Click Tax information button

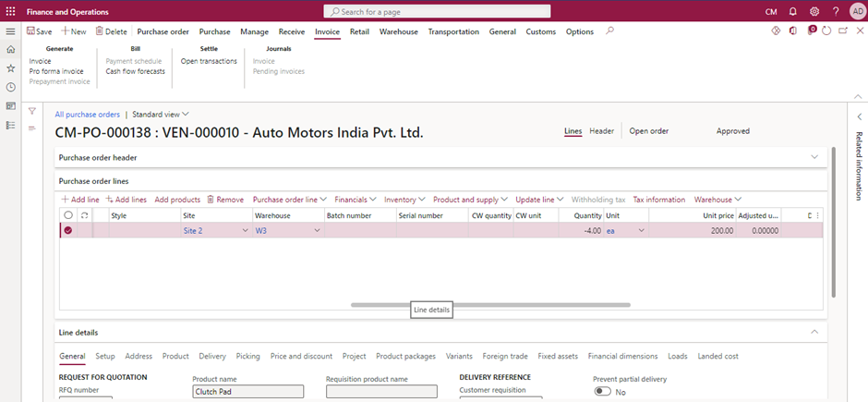pos(659,200)
